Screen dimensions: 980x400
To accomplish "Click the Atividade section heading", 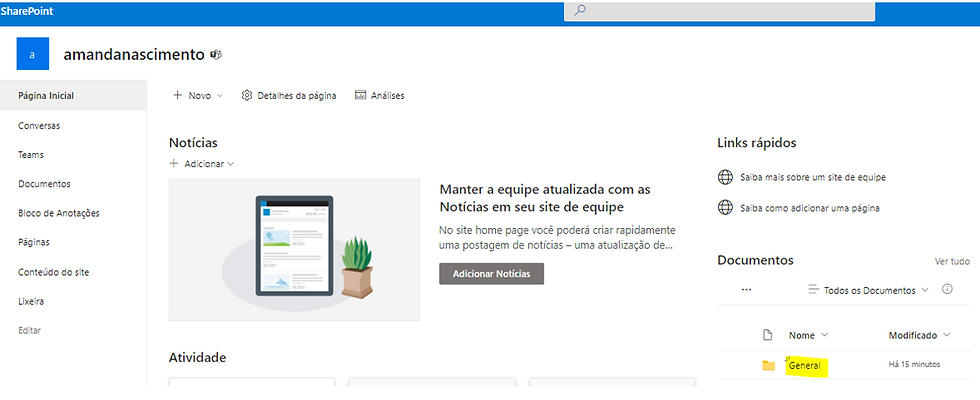I will pos(198,358).
